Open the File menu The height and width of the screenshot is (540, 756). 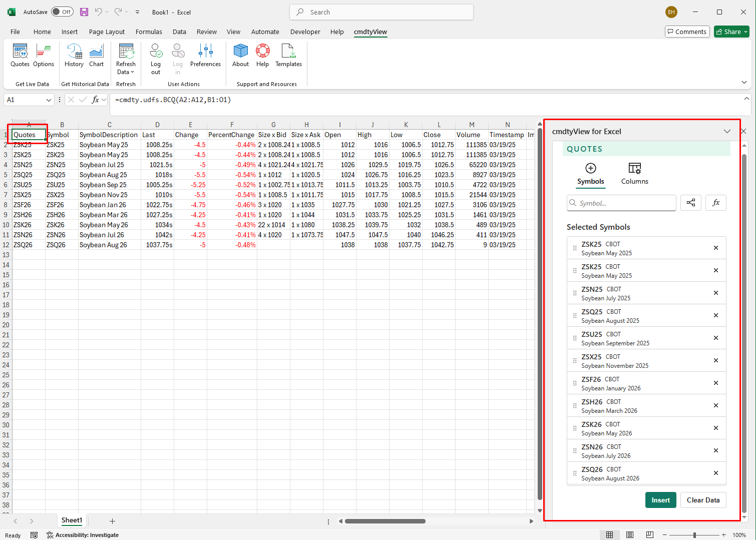(15, 32)
